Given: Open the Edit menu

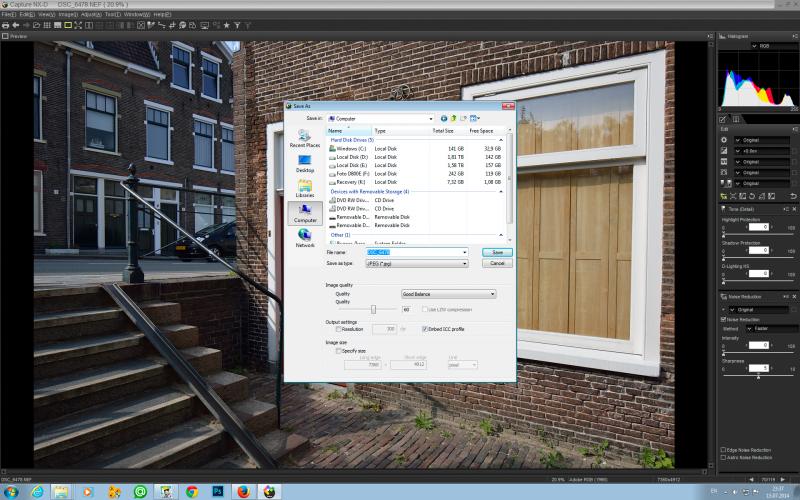Looking at the screenshot, I should (x=27, y=14).
